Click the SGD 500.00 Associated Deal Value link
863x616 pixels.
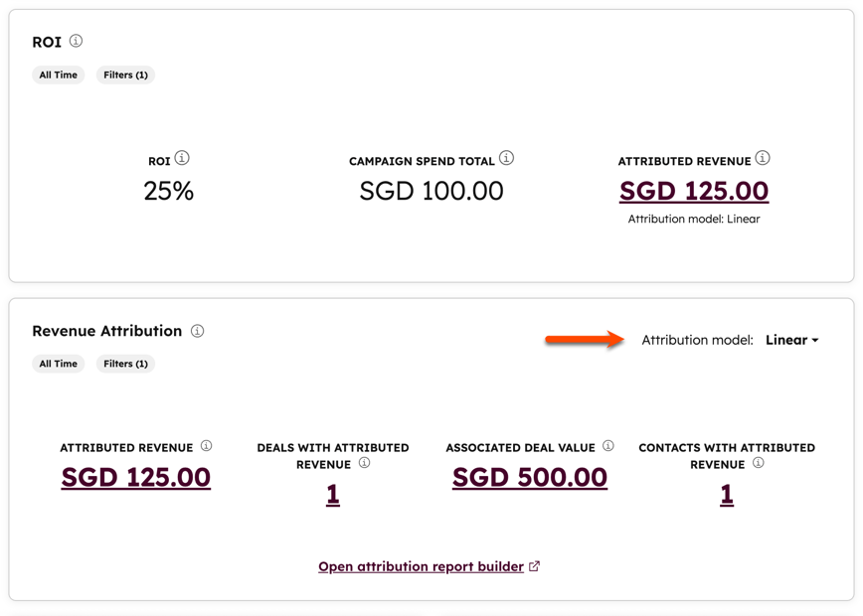(x=529, y=477)
